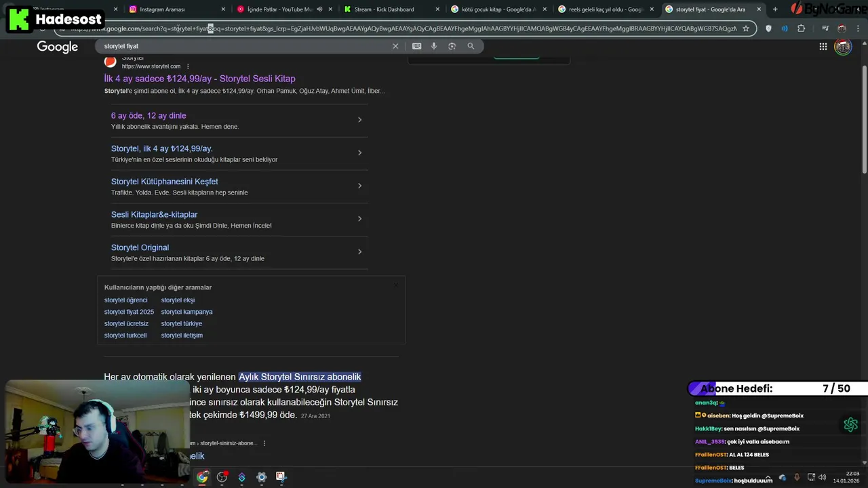
Task: Search related 'storytel kampanya'
Action: pos(186,312)
